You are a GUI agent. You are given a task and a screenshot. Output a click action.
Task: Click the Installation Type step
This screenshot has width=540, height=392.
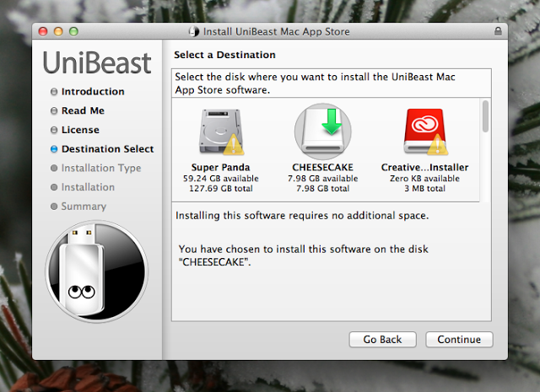(101, 168)
